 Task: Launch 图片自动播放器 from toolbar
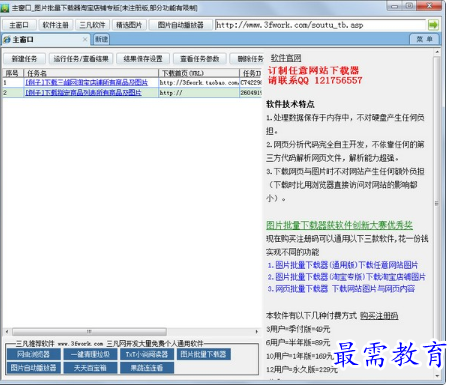click(x=180, y=25)
